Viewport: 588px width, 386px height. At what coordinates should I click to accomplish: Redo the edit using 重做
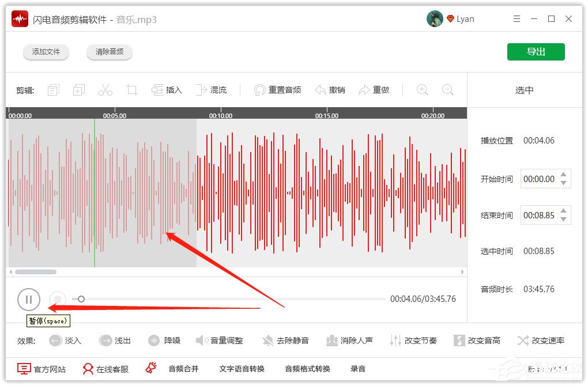375,89
